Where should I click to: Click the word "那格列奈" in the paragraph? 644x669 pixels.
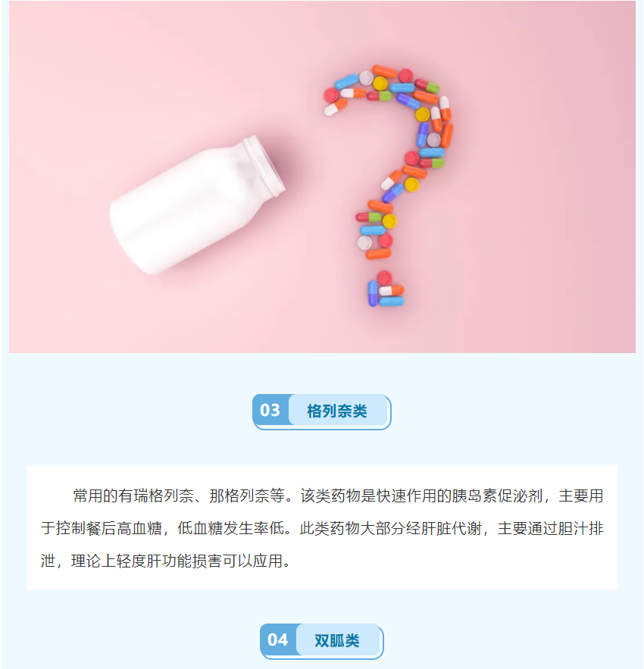(239, 495)
